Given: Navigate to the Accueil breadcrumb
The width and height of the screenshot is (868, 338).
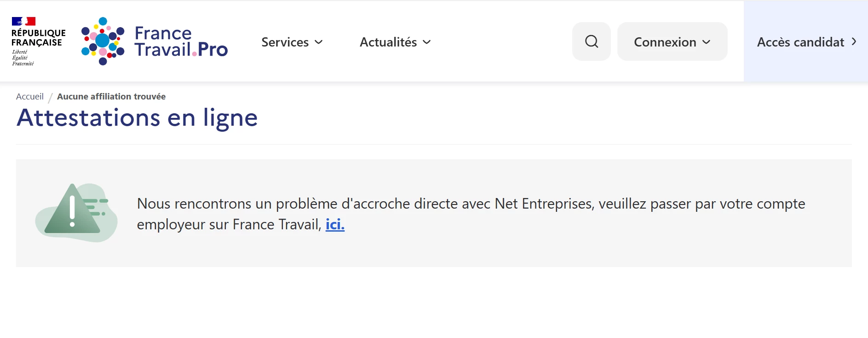Looking at the screenshot, I should point(30,97).
